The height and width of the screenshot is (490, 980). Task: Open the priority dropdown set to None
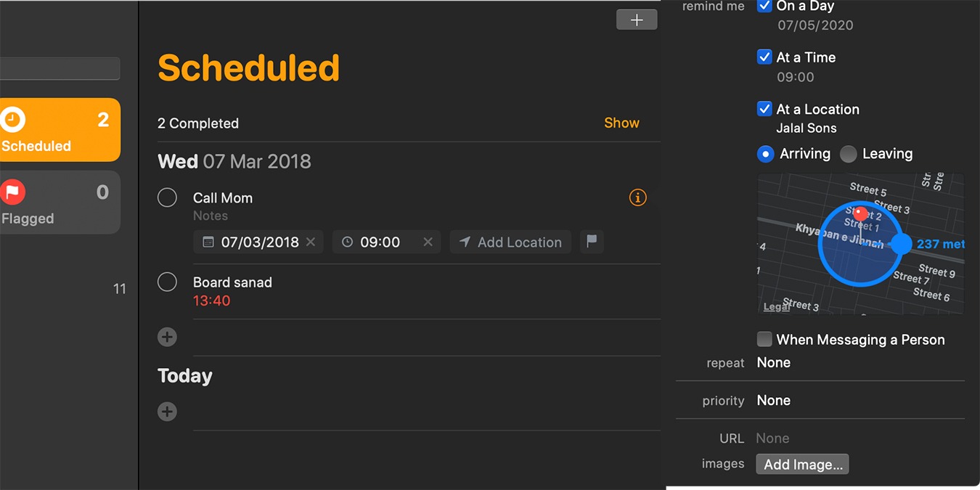(773, 400)
